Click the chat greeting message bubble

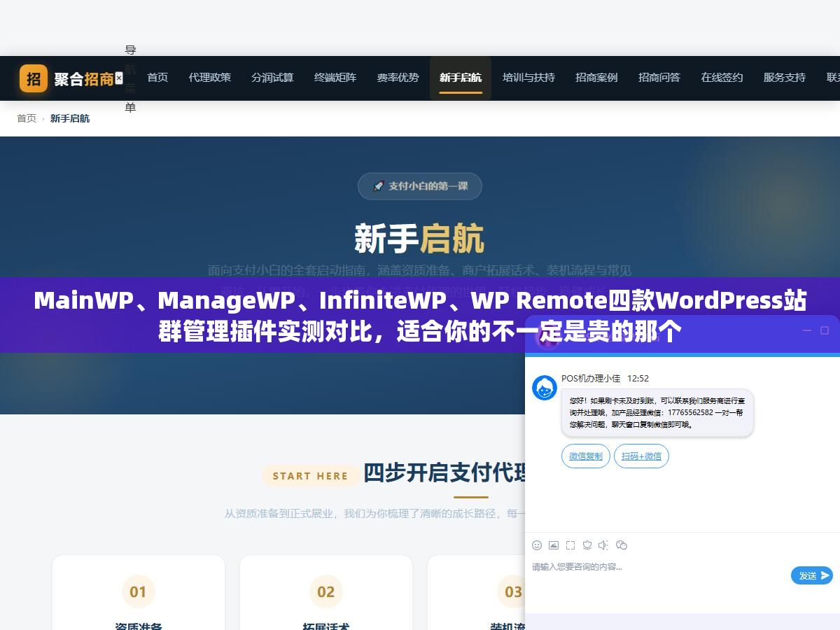point(657,413)
